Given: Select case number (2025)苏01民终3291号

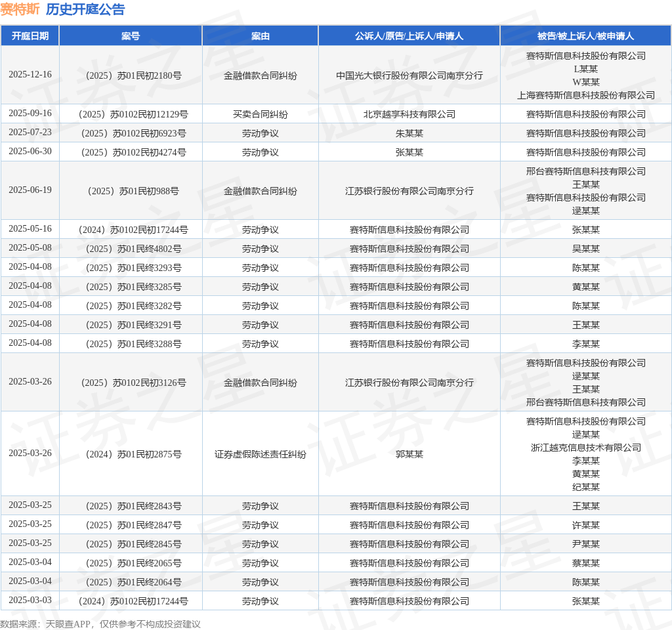Looking at the screenshot, I should pyautogui.click(x=134, y=325).
